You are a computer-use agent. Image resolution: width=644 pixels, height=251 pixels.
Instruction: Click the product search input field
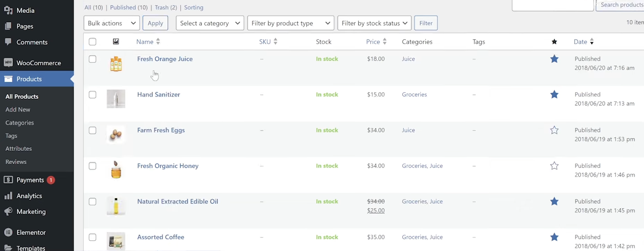coord(553,5)
